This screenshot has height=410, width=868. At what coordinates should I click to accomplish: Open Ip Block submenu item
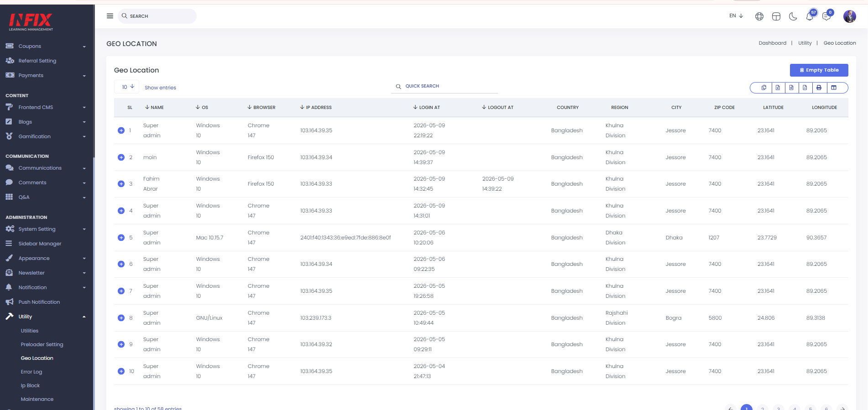tap(30, 385)
